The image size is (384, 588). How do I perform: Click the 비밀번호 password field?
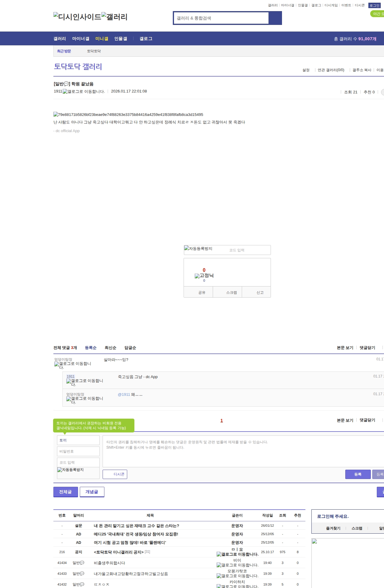pyautogui.click(x=78, y=451)
